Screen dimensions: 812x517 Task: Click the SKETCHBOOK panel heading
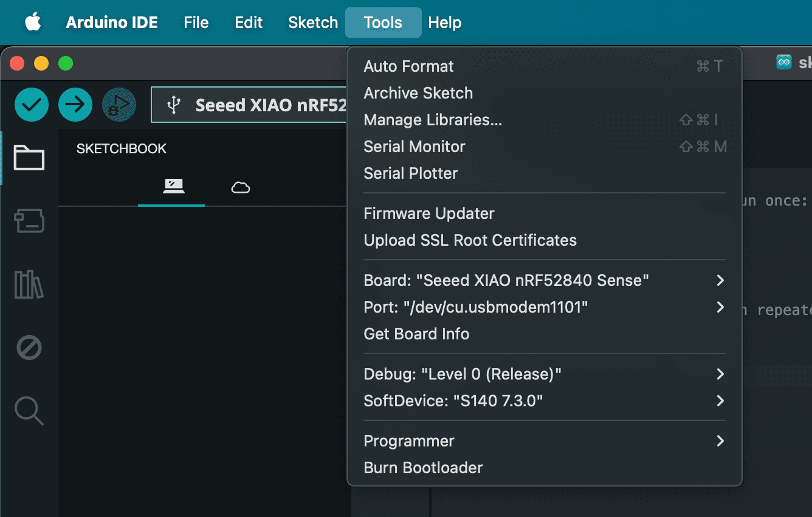pyautogui.click(x=122, y=148)
